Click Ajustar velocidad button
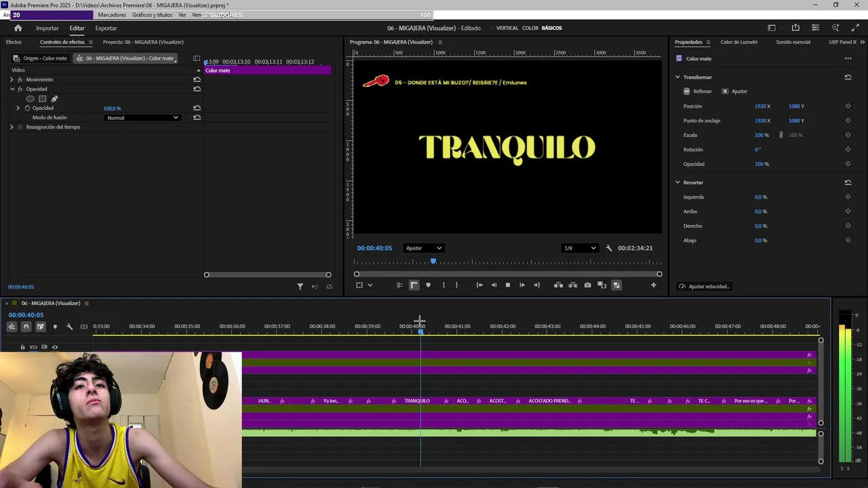This screenshot has width=868, height=488. tap(704, 287)
